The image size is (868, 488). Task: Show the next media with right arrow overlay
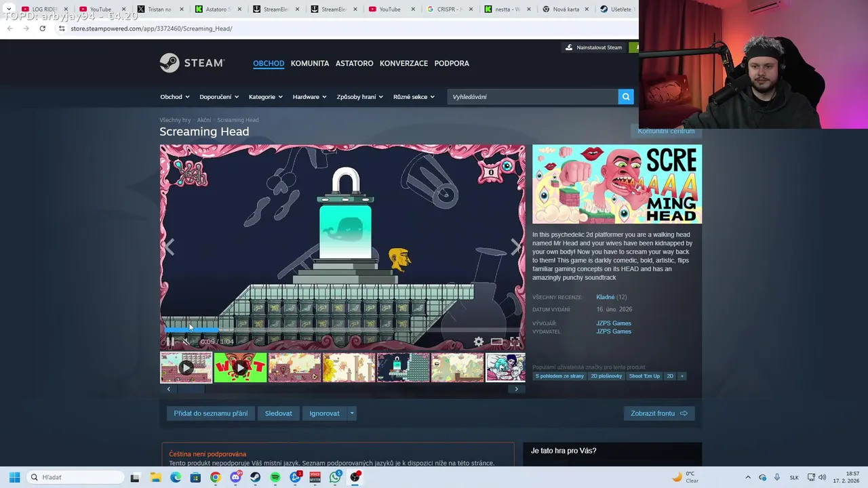(516, 247)
